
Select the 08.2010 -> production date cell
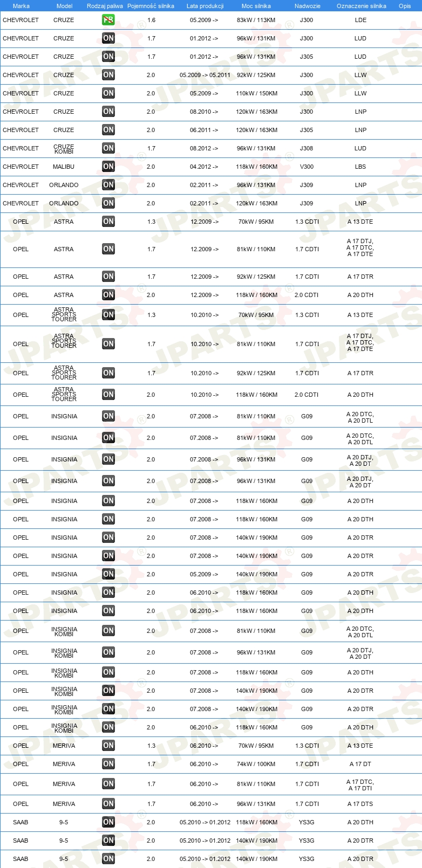pyautogui.click(x=204, y=112)
